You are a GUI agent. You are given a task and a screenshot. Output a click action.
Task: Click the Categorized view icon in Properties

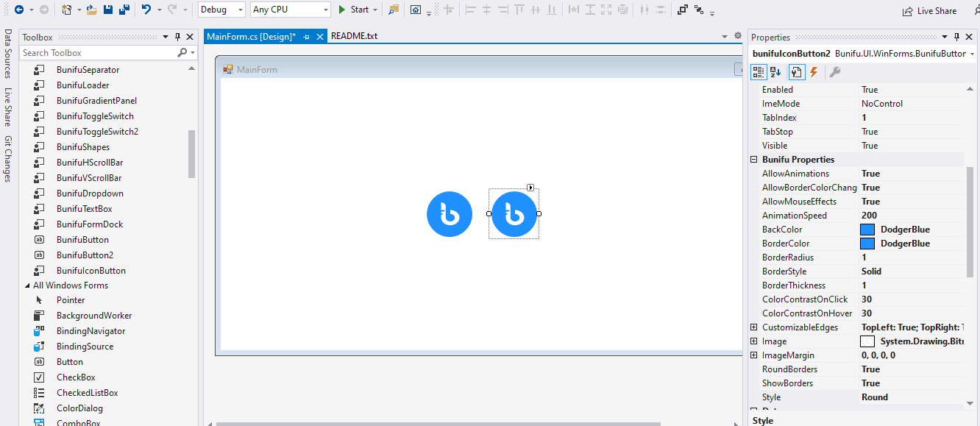[x=759, y=72]
